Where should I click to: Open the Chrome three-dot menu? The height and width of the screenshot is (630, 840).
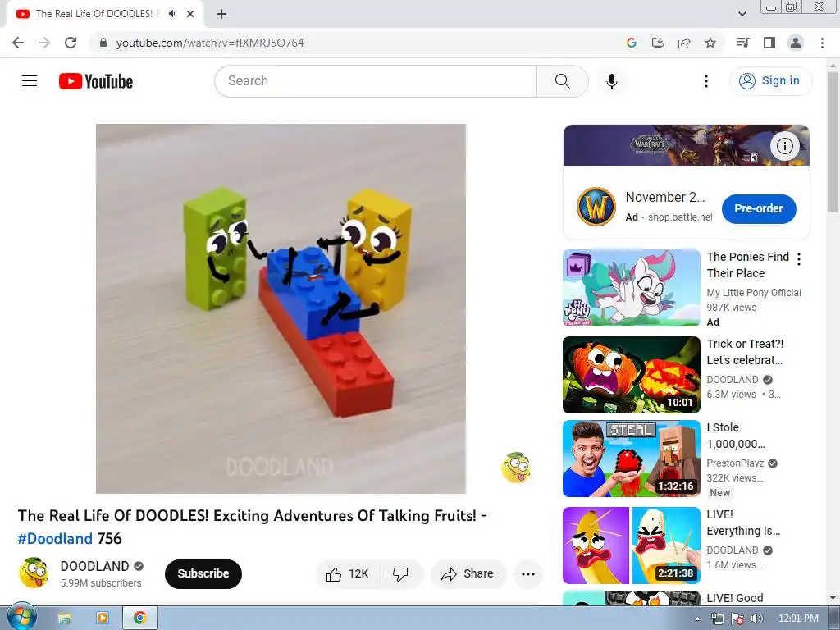822,43
